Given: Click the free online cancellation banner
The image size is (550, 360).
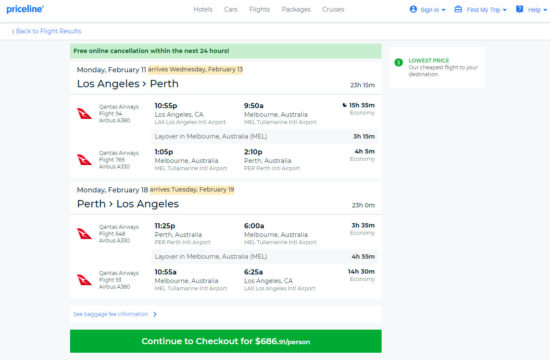Looking at the screenshot, I should click(x=226, y=51).
